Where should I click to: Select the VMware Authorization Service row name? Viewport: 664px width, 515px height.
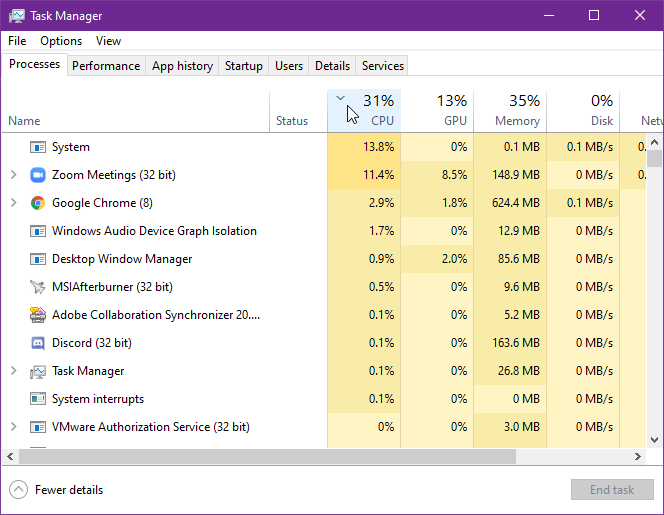point(151,426)
